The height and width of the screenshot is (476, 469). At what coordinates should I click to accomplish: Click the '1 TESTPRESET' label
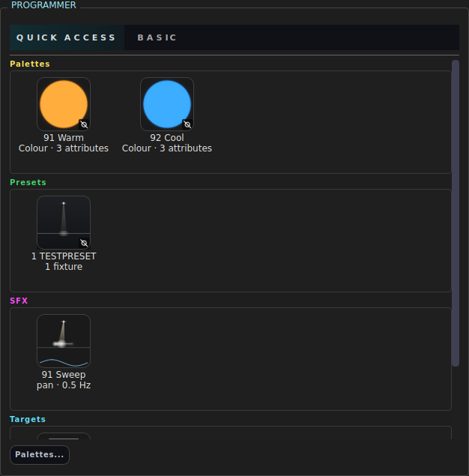click(x=64, y=256)
